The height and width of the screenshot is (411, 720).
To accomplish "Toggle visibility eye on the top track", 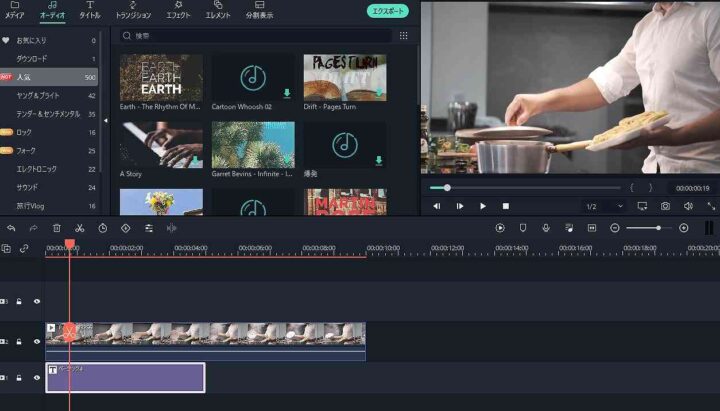I will [37, 301].
